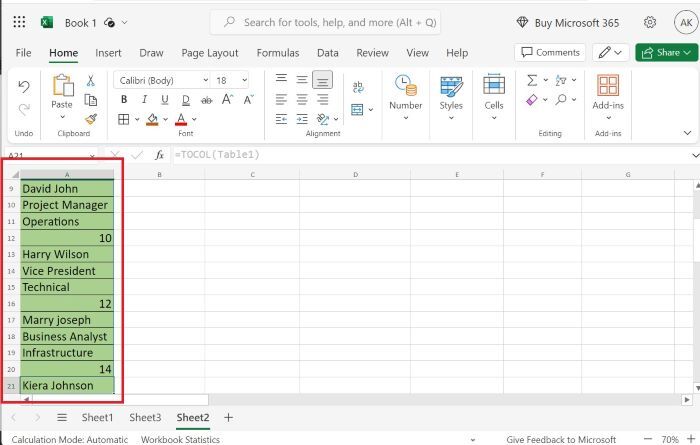Screen dimensions: 700x445
Task: Click the Redo arrow icon
Action: tap(24, 109)
